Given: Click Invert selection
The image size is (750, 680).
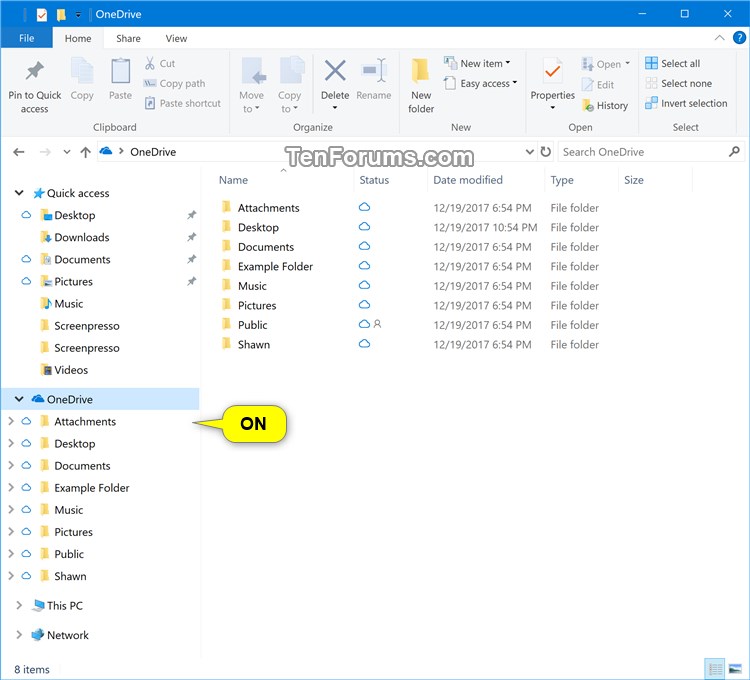Looking at the screenshot, I should pyautogui.click(x=686, y=103).
